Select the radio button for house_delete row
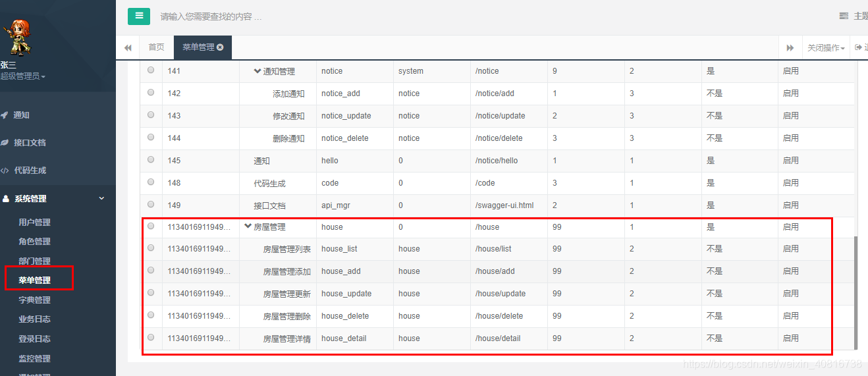 pyautogui.click(x=151, y=315)
